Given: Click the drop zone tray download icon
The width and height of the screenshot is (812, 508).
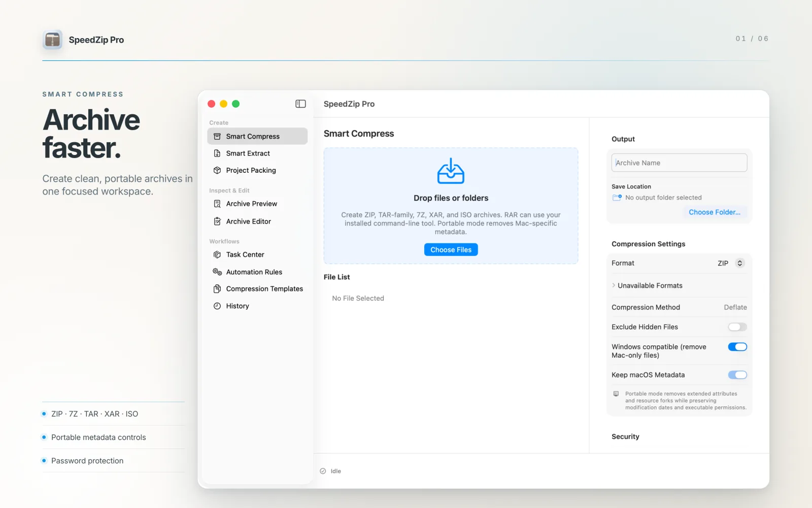Looking at the screenshot, I should click(x=451, y=171).
